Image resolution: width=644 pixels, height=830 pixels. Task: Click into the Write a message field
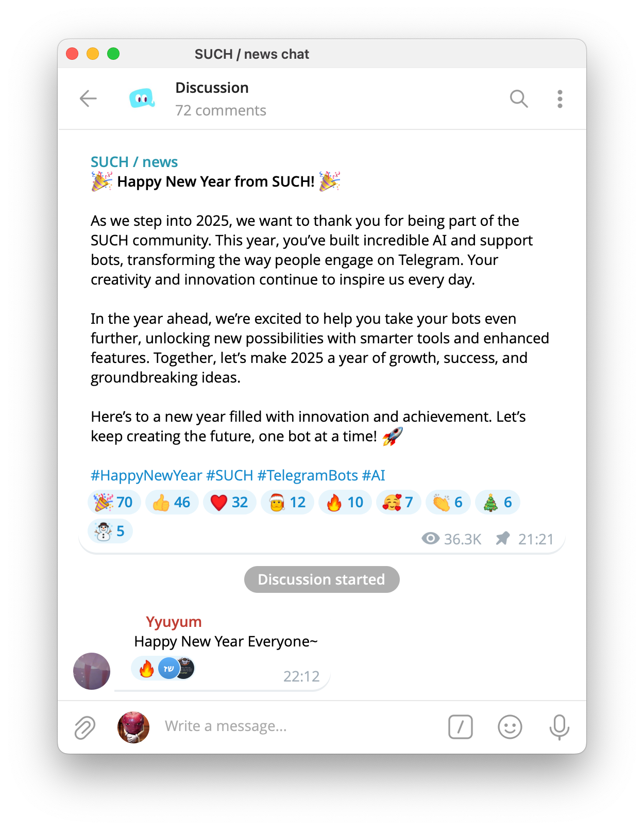(x=299, y=726)
